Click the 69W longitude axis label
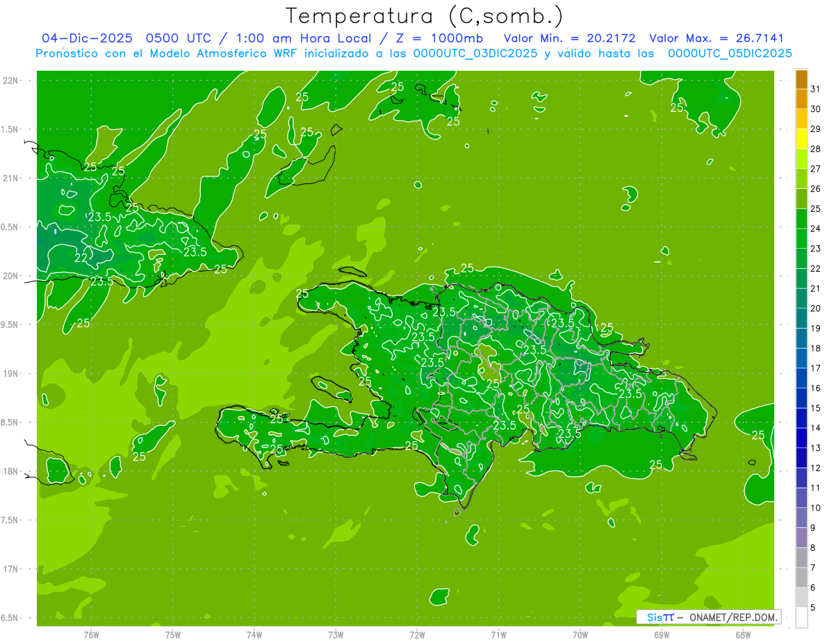The width and height of the screenshot is (834, 644). click(x=662, y=635)
